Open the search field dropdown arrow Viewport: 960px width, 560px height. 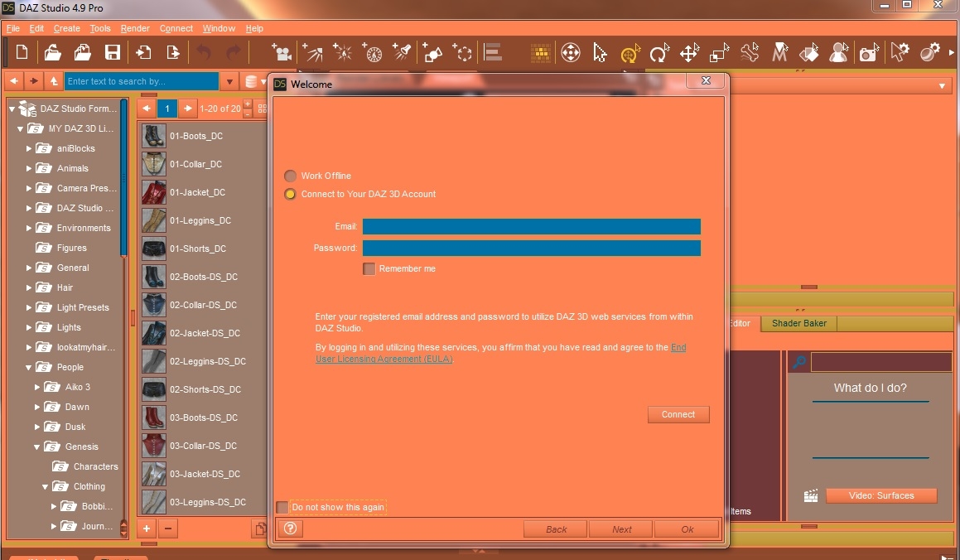230,82
